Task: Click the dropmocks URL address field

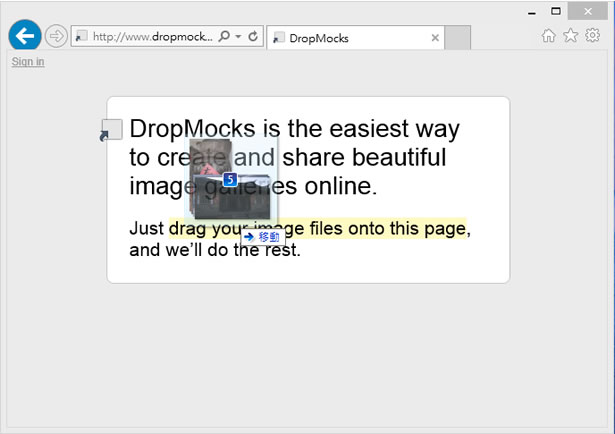Action: (152, 37)
